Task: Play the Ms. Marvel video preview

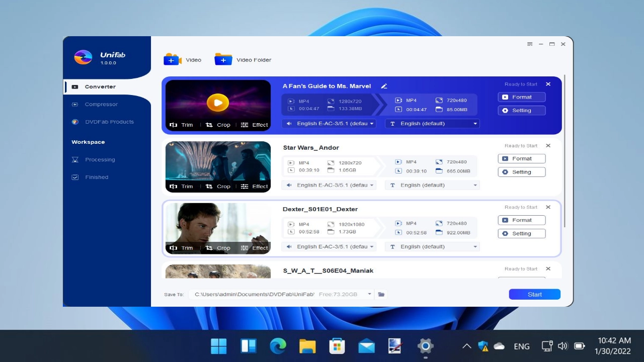Action: click(x=218, y=103)
